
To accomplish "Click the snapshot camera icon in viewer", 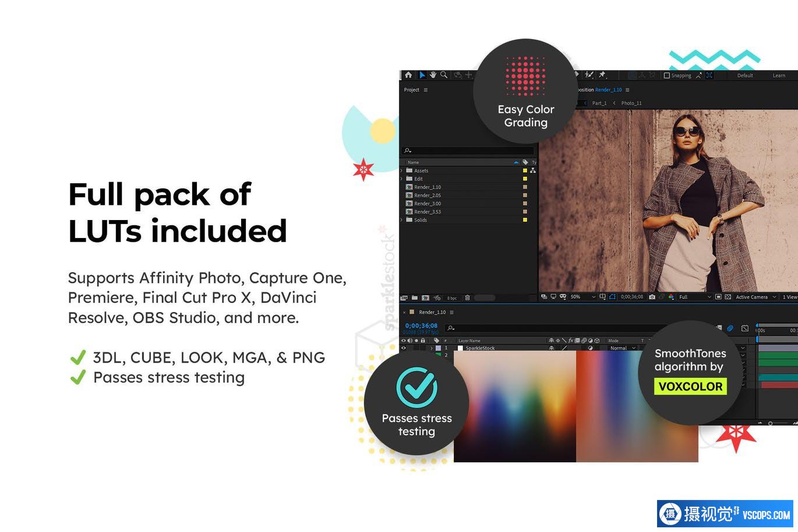I will point(652,297).
